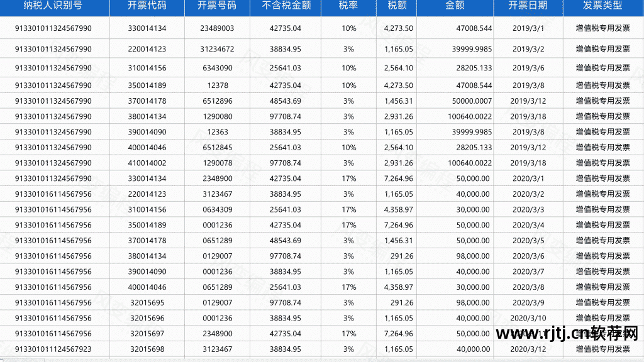Click date cell 2020/3/1
The height and width of the screenshot is (362, 644).
(x=528, y=179)
